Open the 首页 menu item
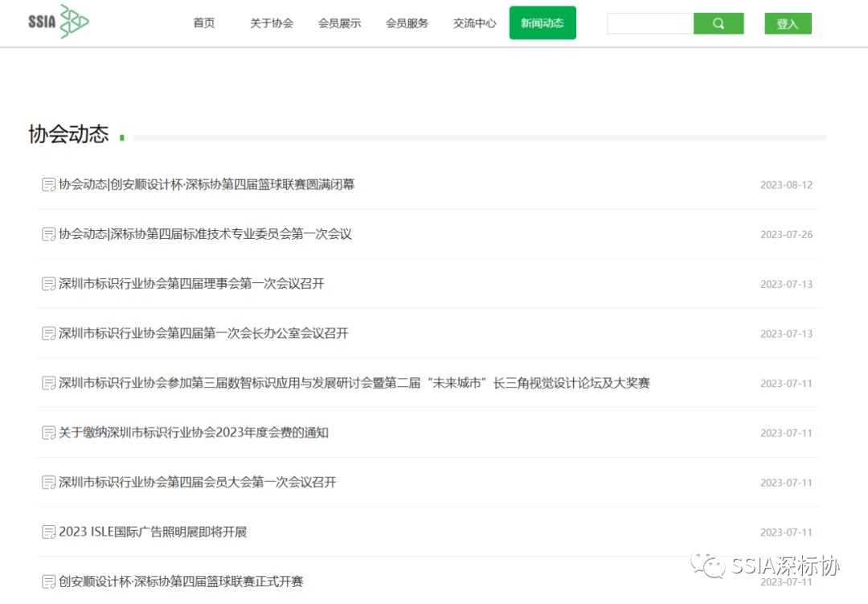The height and width of the screenshot is (604, 868). (x=203, y=23)
